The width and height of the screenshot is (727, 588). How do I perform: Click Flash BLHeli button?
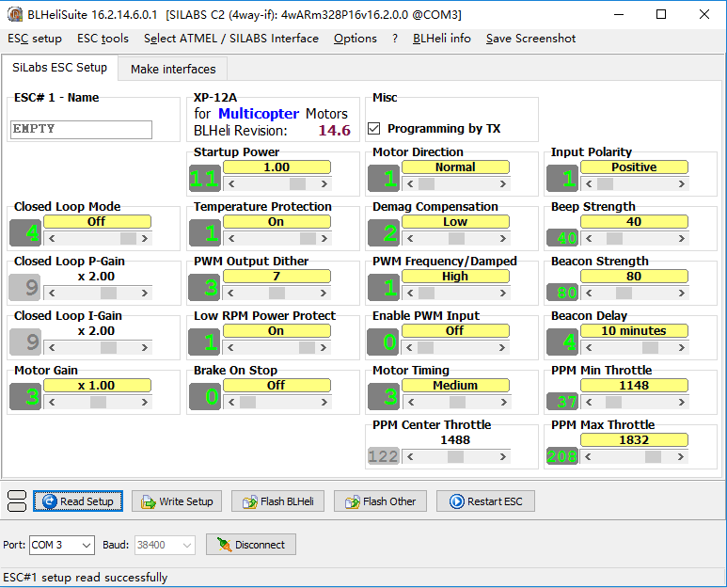pos(278,501)
